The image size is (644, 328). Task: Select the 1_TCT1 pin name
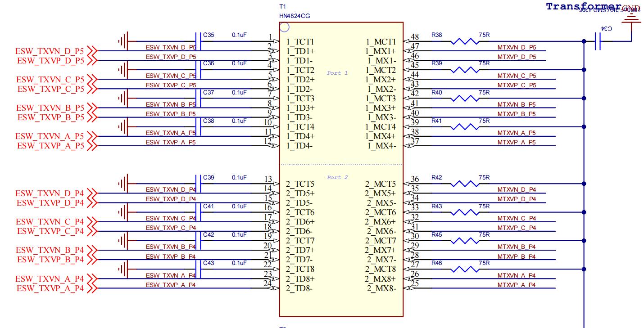click(300, 41)
